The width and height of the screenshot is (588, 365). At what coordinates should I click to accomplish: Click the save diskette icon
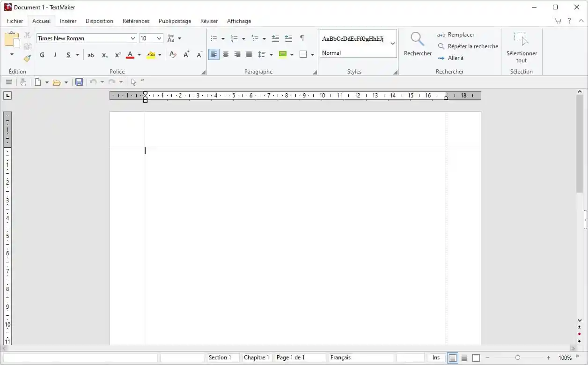tap(79, 82)
